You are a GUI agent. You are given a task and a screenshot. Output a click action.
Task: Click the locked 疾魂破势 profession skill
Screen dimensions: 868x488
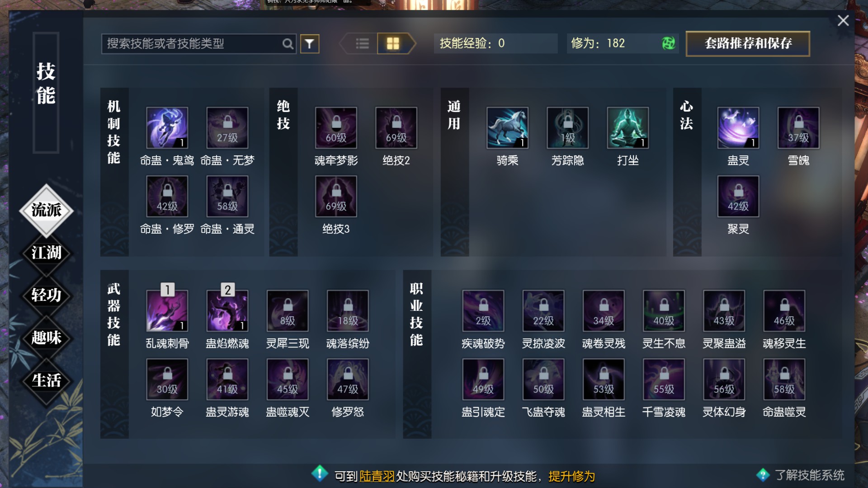point(483,311)
